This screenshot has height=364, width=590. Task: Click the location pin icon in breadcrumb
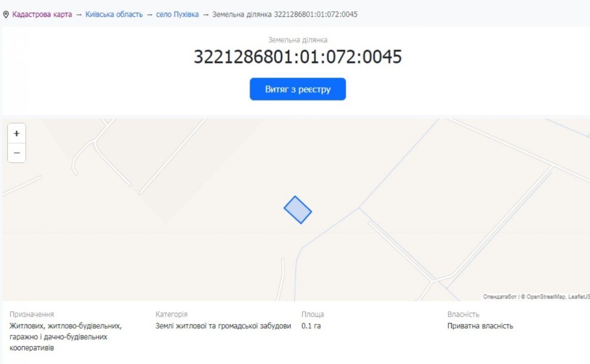click(x=6, y=15)
